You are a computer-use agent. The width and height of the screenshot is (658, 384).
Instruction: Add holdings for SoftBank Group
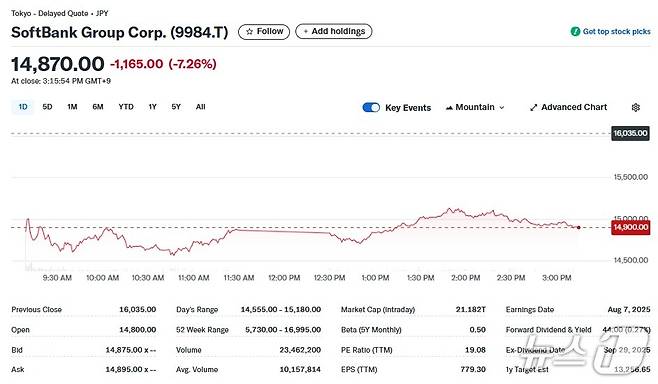pos(334,31)
